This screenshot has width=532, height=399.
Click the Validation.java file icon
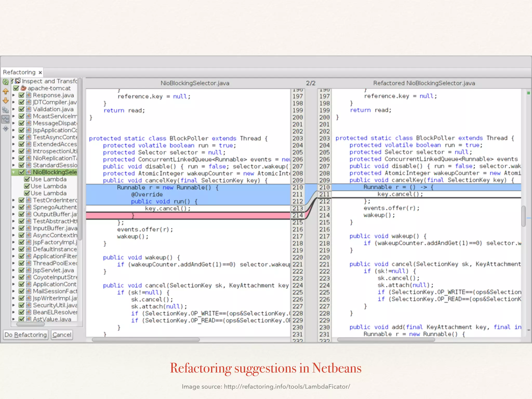point(29,109)
